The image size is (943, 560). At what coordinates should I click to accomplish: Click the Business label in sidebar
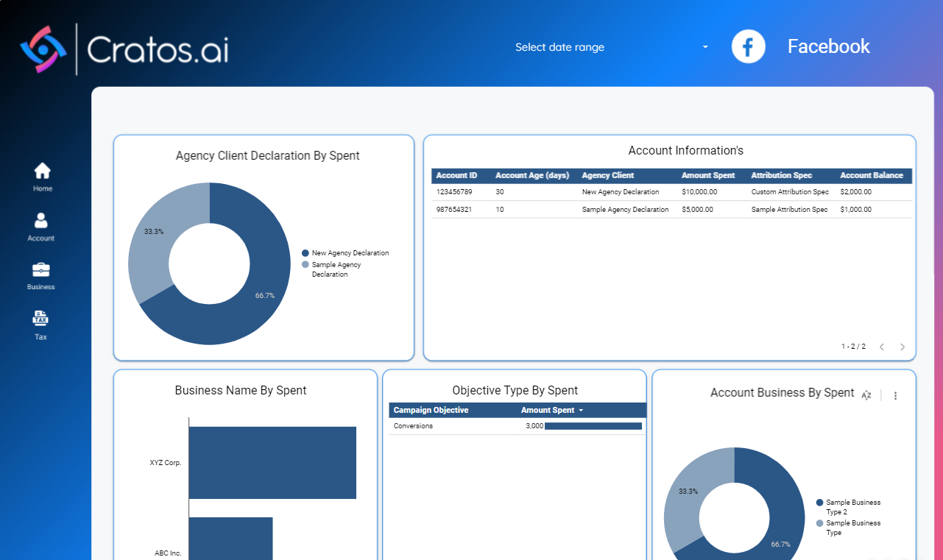pos(41,287)
